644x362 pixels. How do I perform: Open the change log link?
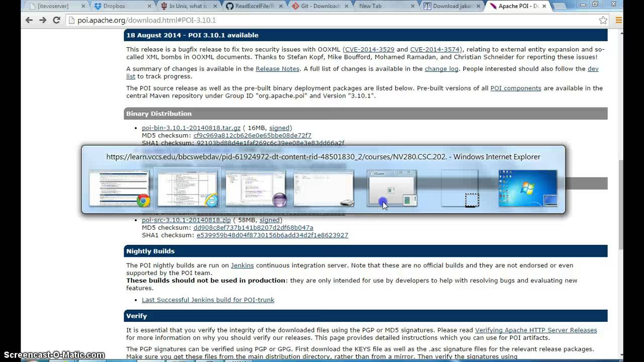coord(441,69)
